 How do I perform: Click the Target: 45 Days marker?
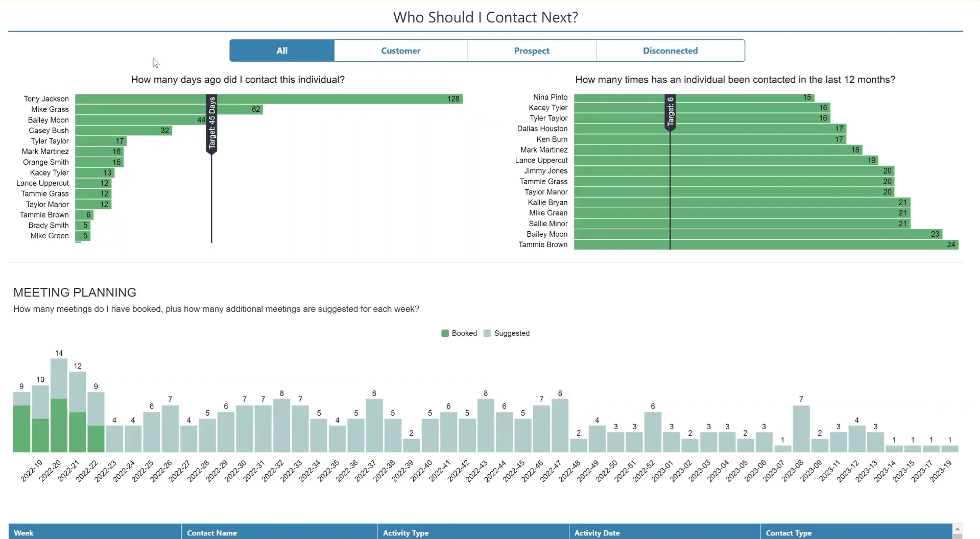(211, 122)
